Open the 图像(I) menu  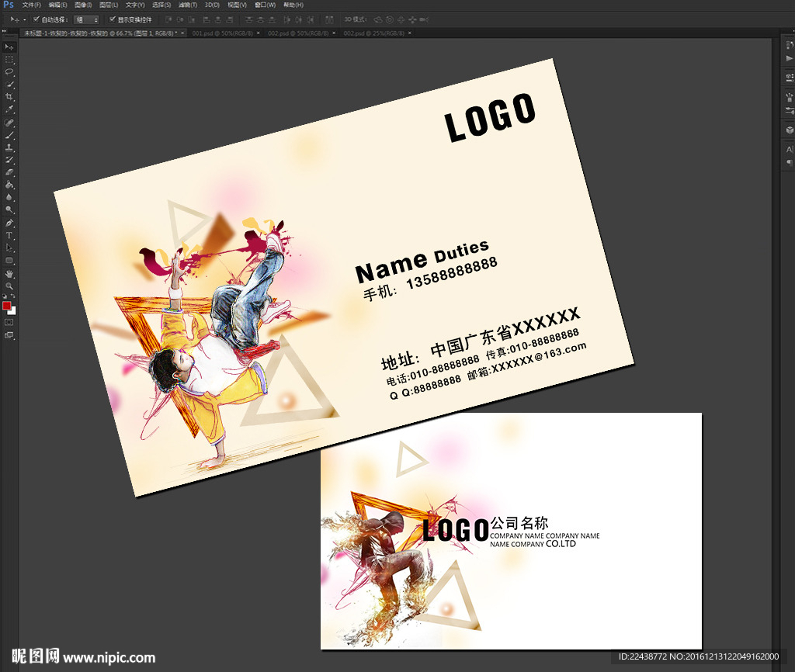coord(83,5)
